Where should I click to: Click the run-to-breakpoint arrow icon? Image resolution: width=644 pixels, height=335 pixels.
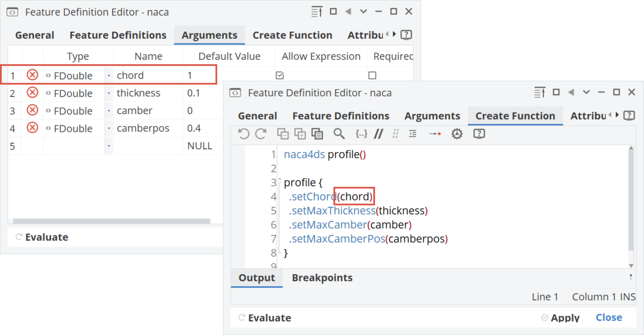(x=435, y=134)
